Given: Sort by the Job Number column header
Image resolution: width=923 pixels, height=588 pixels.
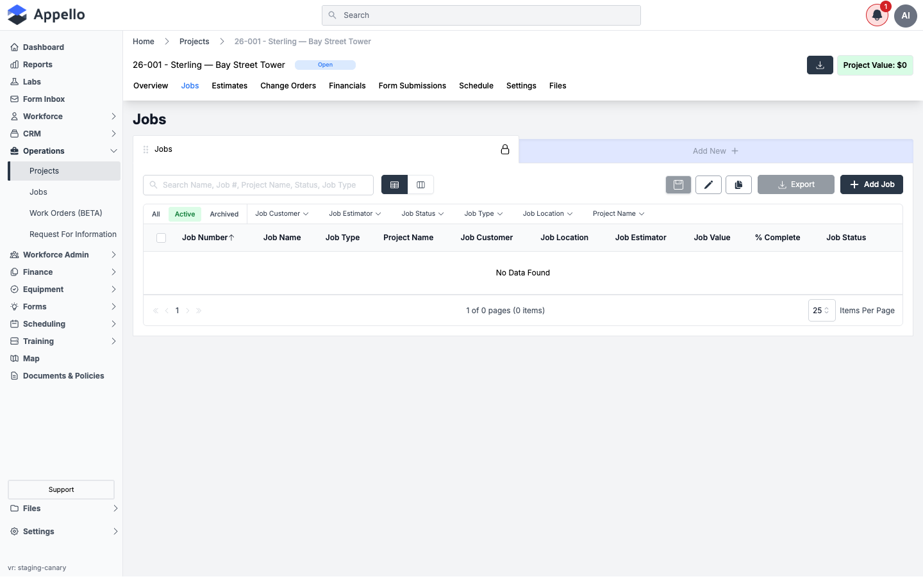Looking at the screenshot, I should pyautogui.click(x=208, y=238).
